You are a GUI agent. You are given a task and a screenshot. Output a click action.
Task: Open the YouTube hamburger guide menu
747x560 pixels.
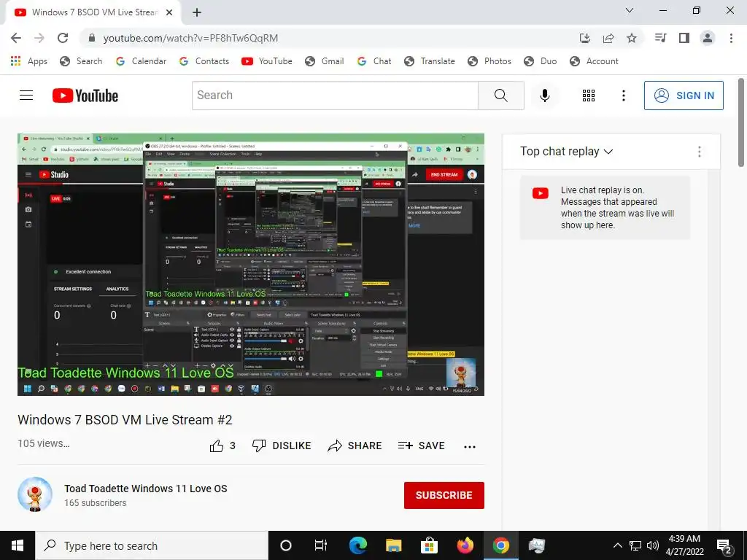(26, 96)
